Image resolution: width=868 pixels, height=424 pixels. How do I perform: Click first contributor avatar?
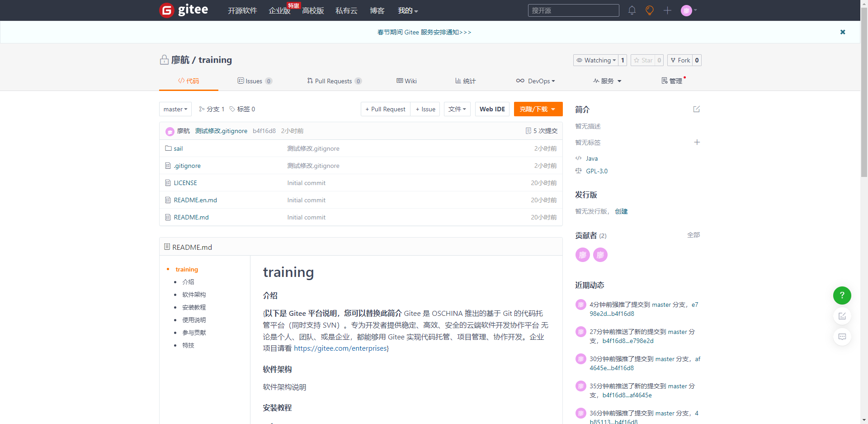pyautogui.click(x=583, y=255)
